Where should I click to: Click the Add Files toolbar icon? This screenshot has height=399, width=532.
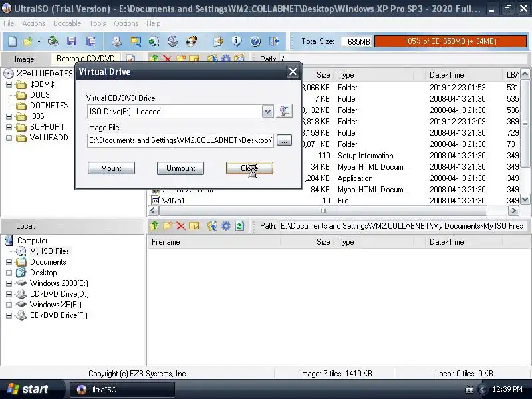[218, 41]
